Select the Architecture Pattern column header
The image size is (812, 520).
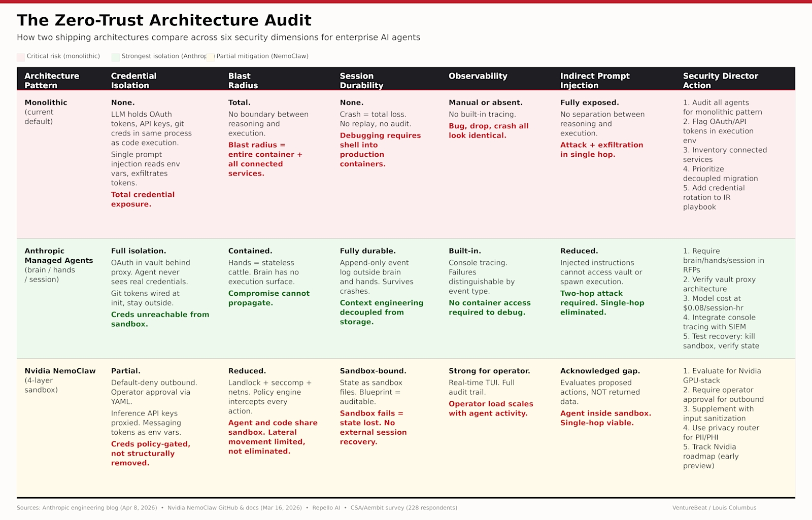(52, 81)
